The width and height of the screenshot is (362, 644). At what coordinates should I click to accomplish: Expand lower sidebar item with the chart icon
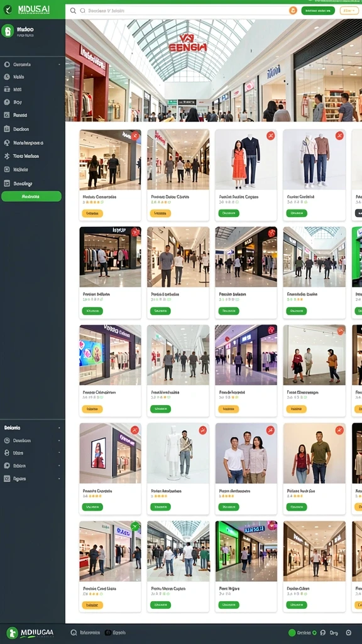click(x=33, y=479)
